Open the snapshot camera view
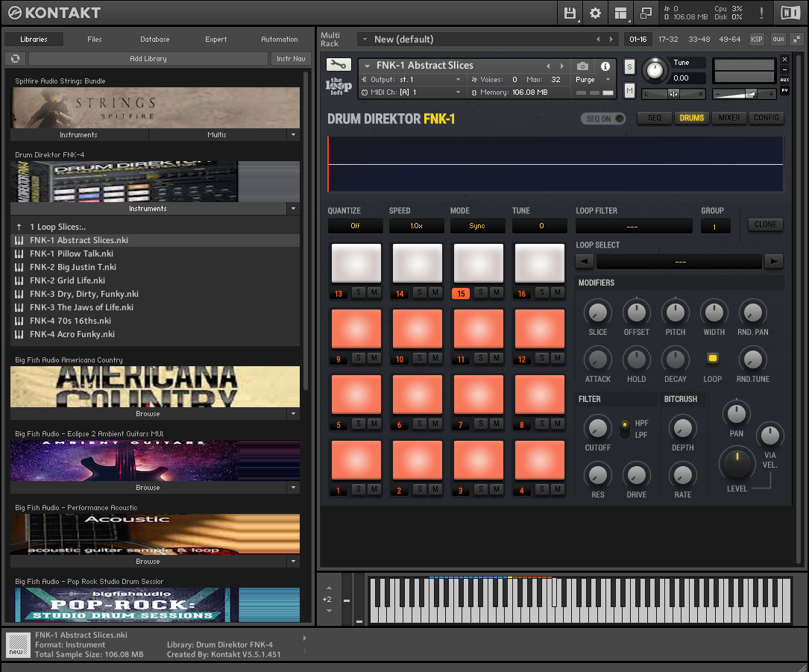This screenshot has width=809, height=672. click(582, 66)
